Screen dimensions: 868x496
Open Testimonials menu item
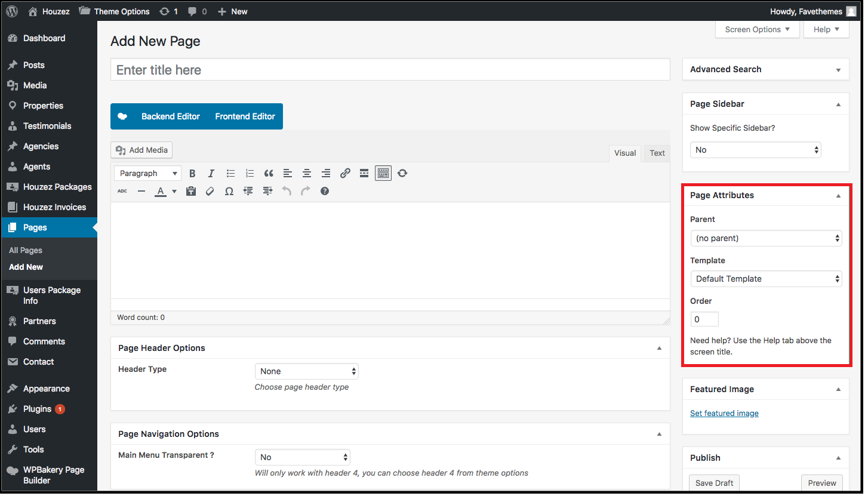point(48,126)
